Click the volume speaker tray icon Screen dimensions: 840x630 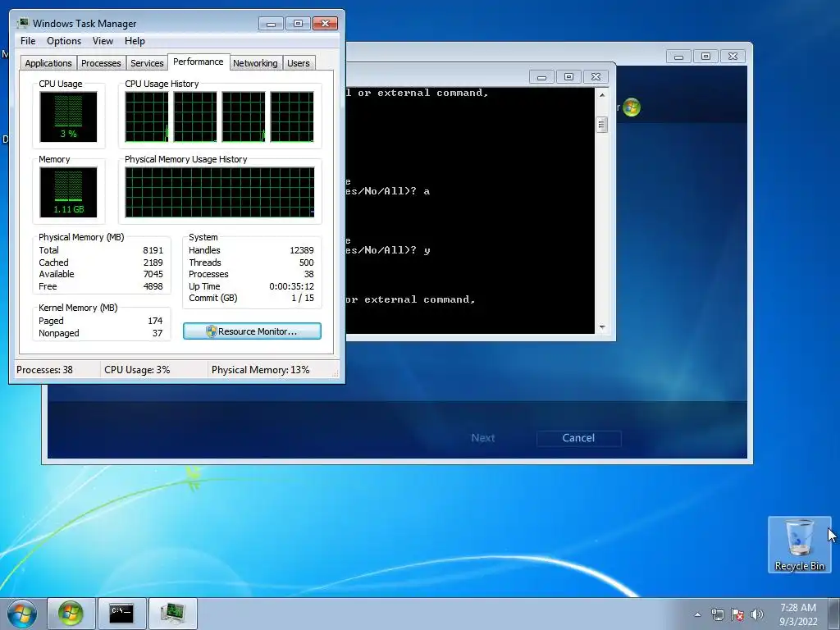click(757, 614)
